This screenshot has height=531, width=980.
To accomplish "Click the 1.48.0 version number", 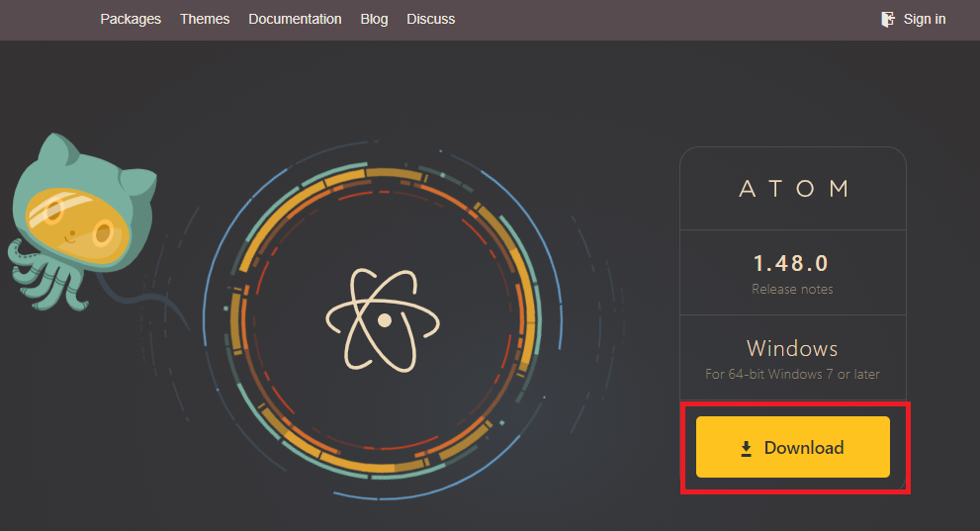I will (x=791, y=264).
